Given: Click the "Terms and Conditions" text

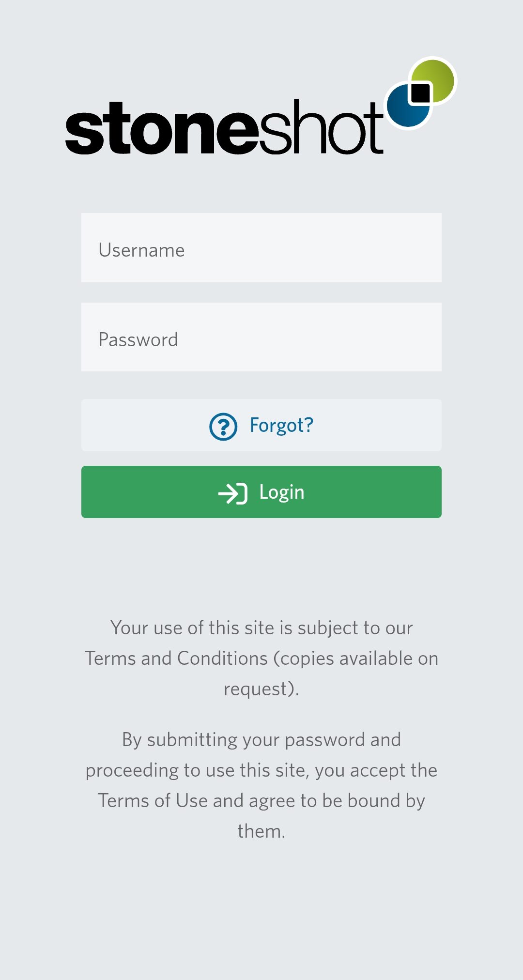Looking at the screenshot, I should click(x=176, y=658).
